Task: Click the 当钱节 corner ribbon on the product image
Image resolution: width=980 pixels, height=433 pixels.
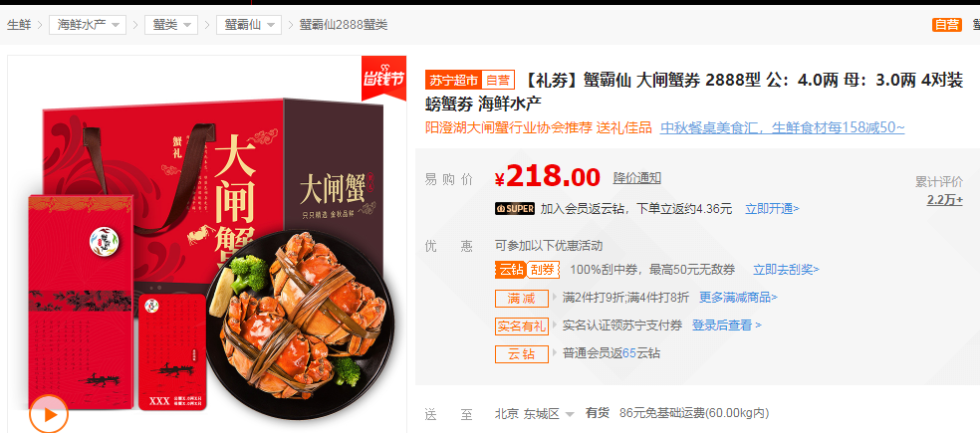Action: [x=383, y=77]
